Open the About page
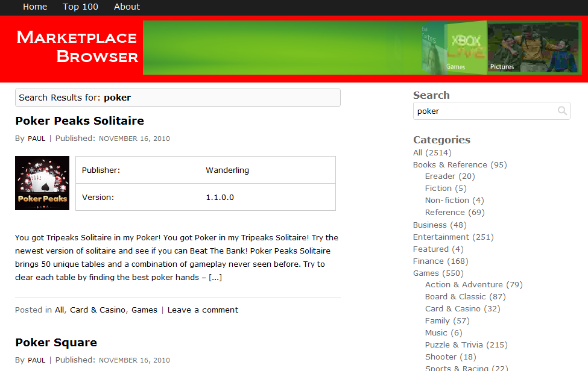This screenshot has width=588, height=371. [x=127, y=7]
